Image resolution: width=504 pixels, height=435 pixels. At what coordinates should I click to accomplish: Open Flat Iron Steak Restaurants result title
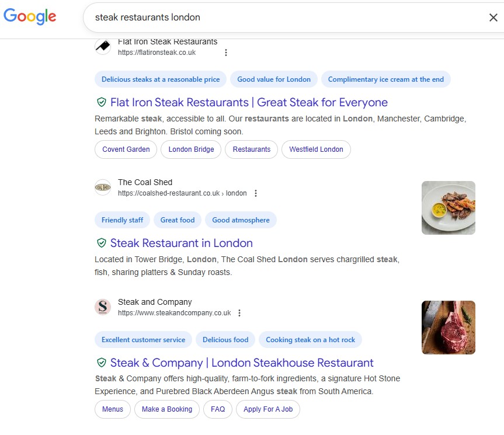click(x=249, y=103)
